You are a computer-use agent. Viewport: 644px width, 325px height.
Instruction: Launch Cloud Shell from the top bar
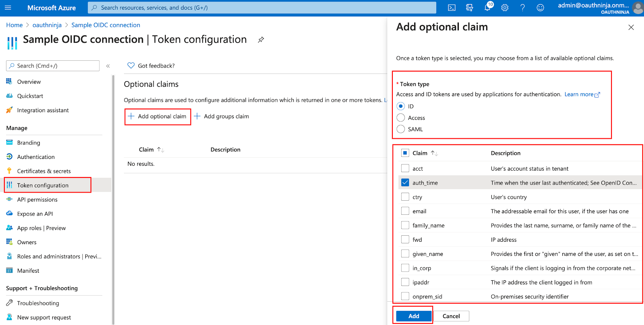pyautogui.click(x=452, y=8)
